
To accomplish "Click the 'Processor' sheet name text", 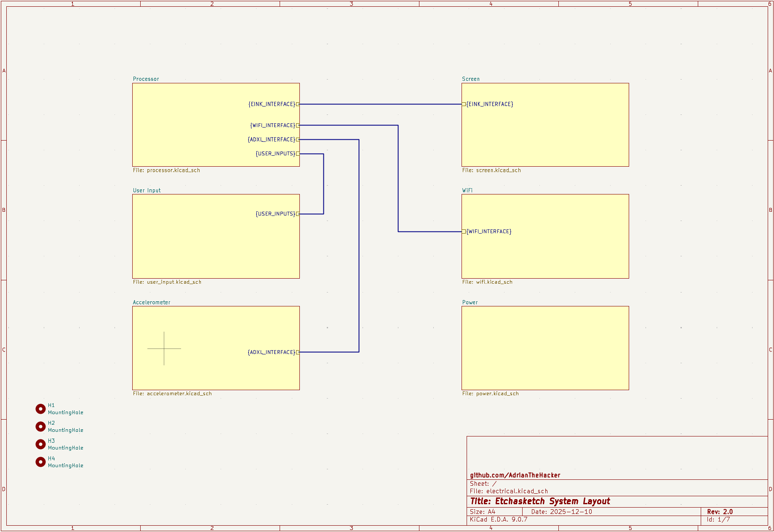I will 146,79.
